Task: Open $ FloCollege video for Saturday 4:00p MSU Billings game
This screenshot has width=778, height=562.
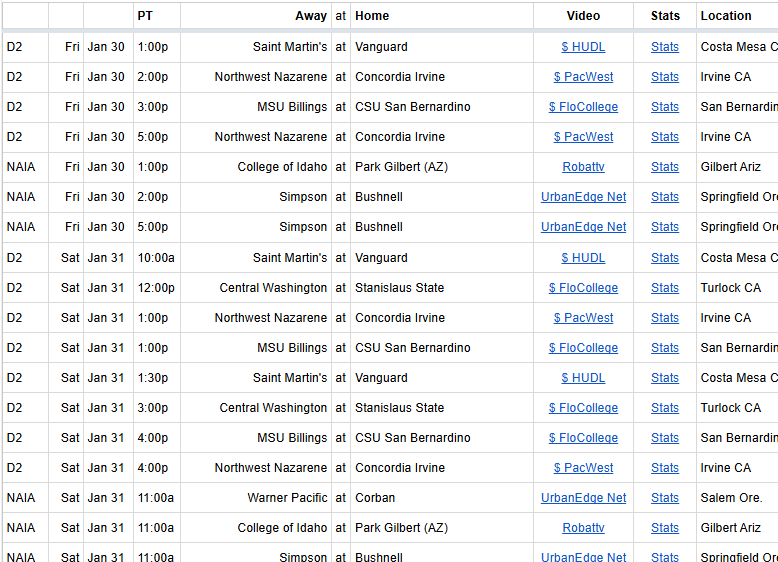Action: 583,438
